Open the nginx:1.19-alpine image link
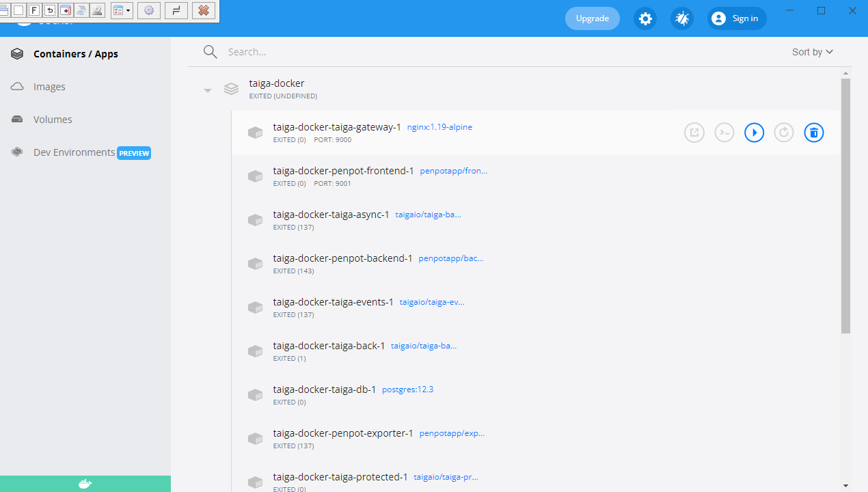The width and height of the screenshot is (868, 492). 439,127
